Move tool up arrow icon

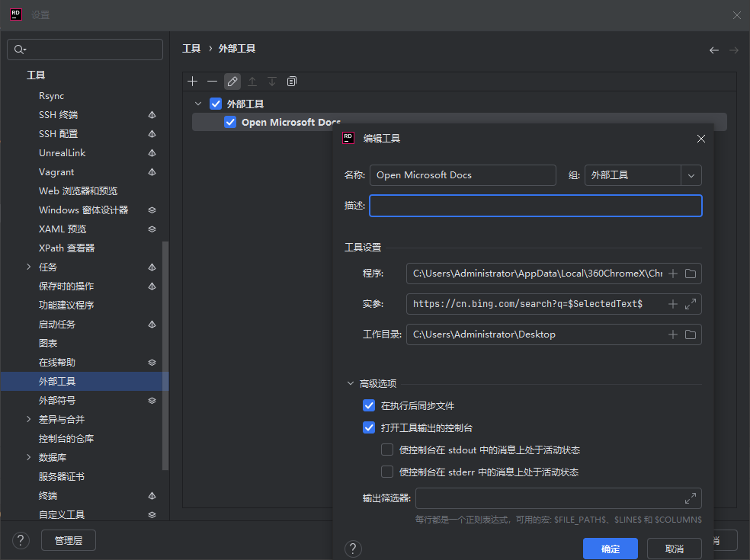[252, 82]
